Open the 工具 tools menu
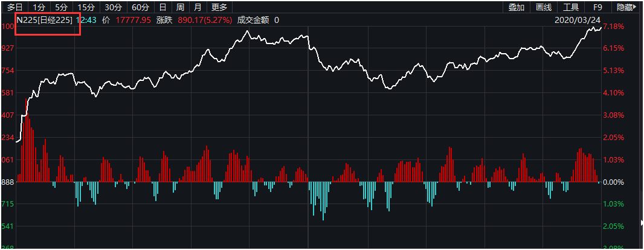This screenshot has width=644, height=250. point(571,7)
